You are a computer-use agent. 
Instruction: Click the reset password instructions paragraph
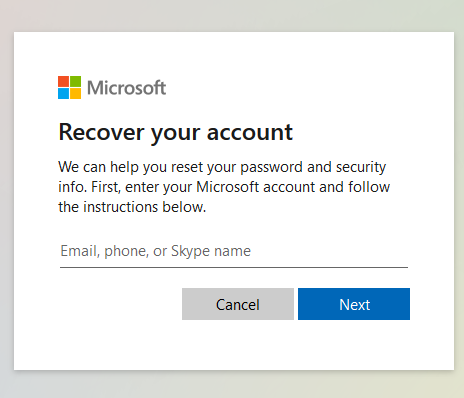tap(224, 187)
